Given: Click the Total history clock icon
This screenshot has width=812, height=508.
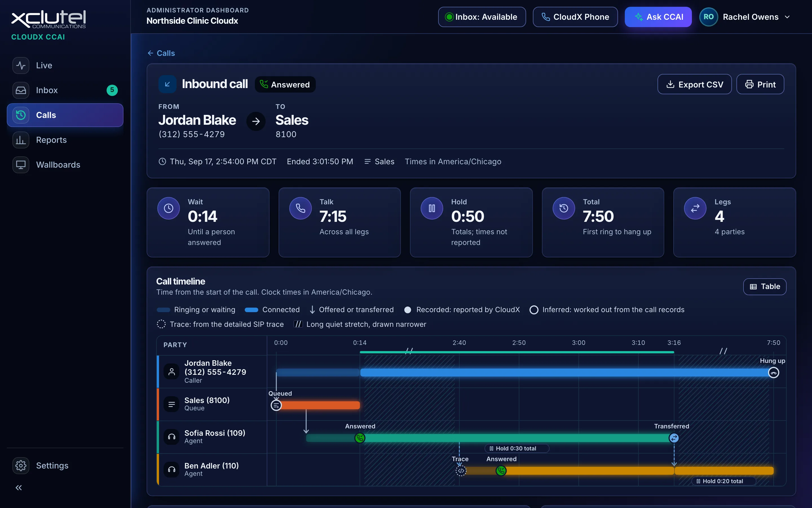Looking at the screenshot, I should pyautogui.click(x=564, y=208).
